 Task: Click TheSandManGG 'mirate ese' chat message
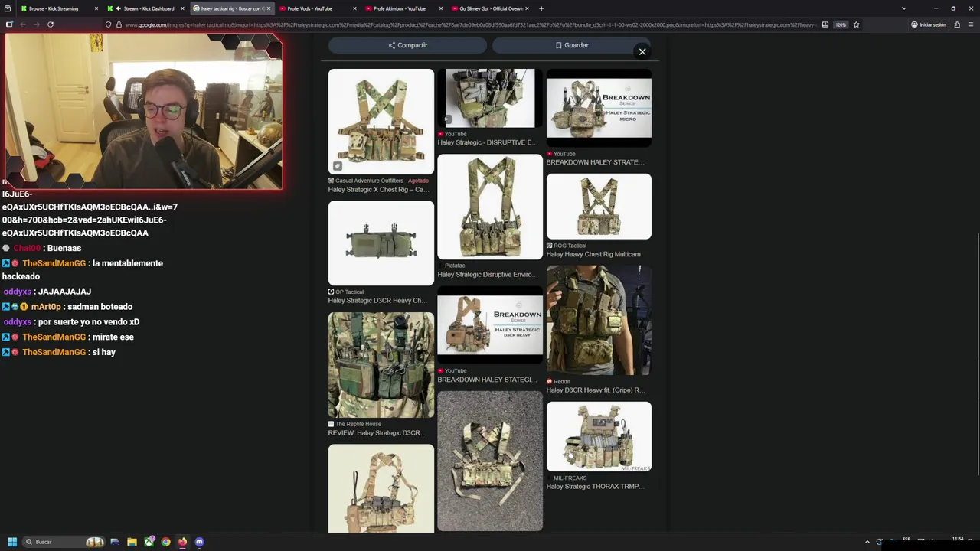pyautogui.click(x=68, y=337)
